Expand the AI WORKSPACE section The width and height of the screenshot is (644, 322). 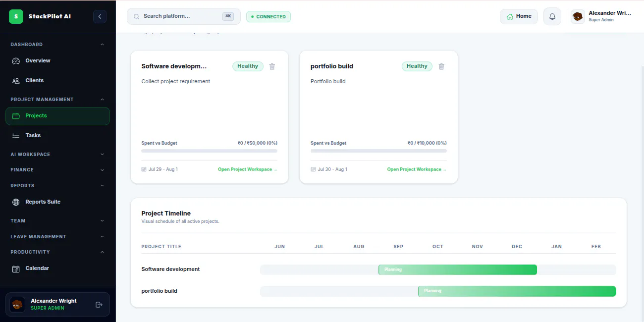click(103, 155)
